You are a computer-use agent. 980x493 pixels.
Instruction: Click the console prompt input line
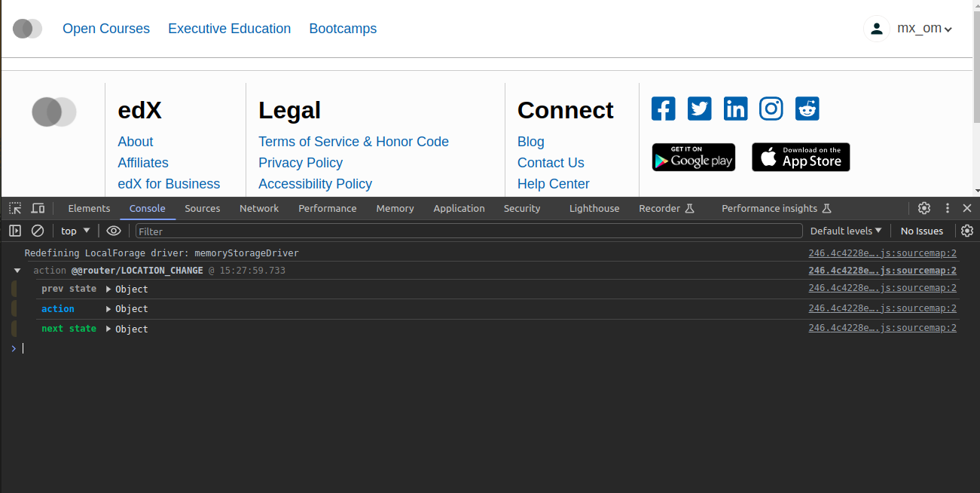click(x=490, y=348)
